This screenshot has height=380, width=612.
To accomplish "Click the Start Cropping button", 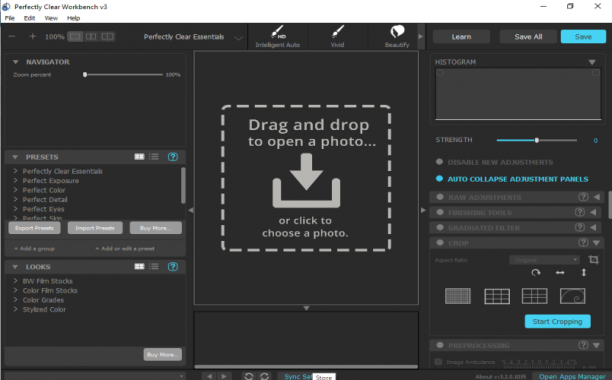I will (x=557, y=321).
